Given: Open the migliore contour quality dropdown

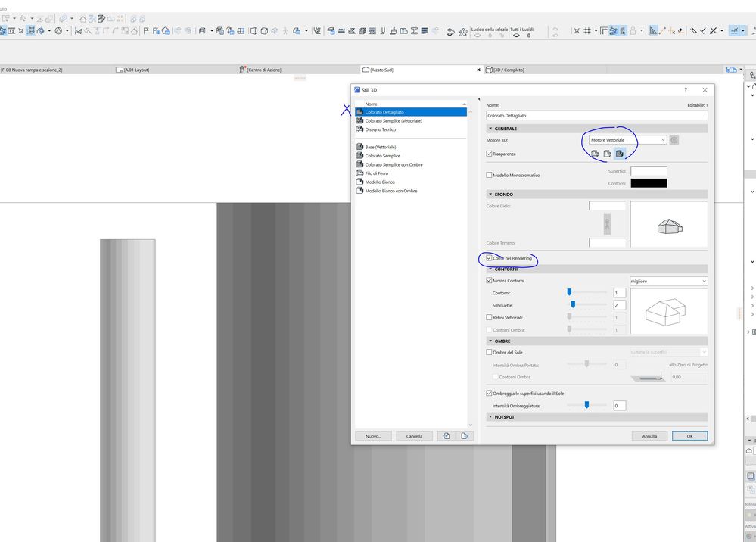Looking at the screenshot, I should point(668,281).
